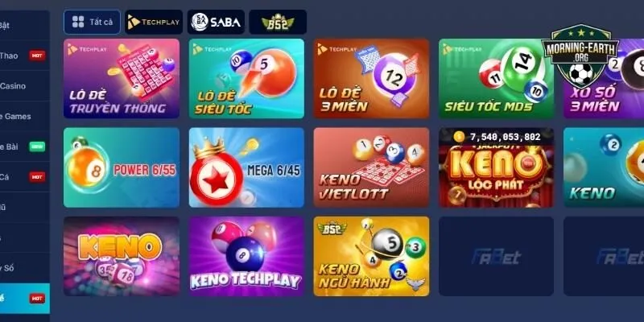The image size is (644, 322).
Task: Click the grid icon in Tất cả tab
Action: pos(78,22)
